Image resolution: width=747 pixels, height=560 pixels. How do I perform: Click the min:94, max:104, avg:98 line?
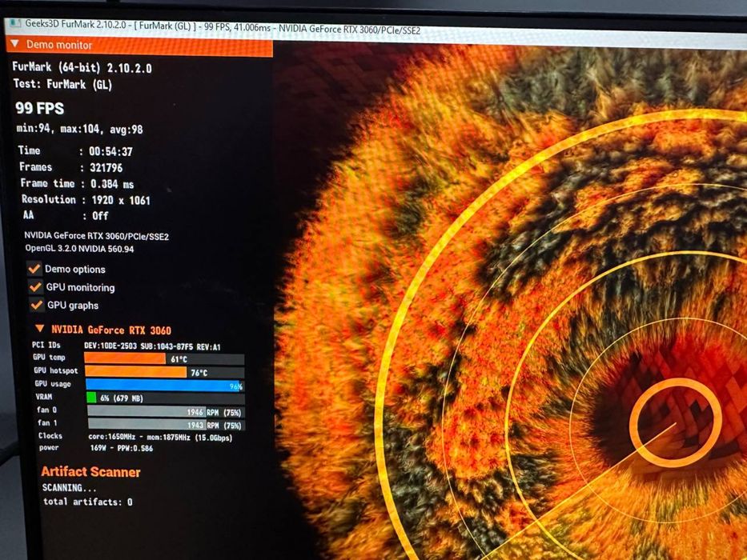click(x=79, y=129)
